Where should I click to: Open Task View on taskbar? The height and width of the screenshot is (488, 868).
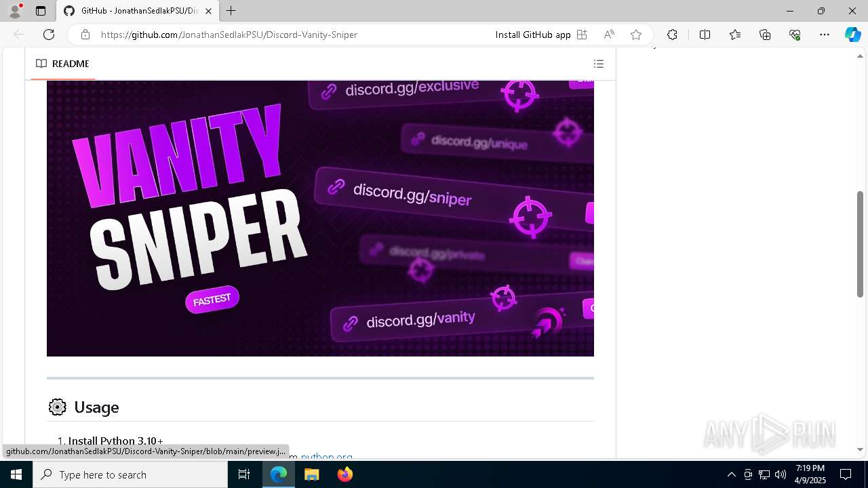[244, 474]
